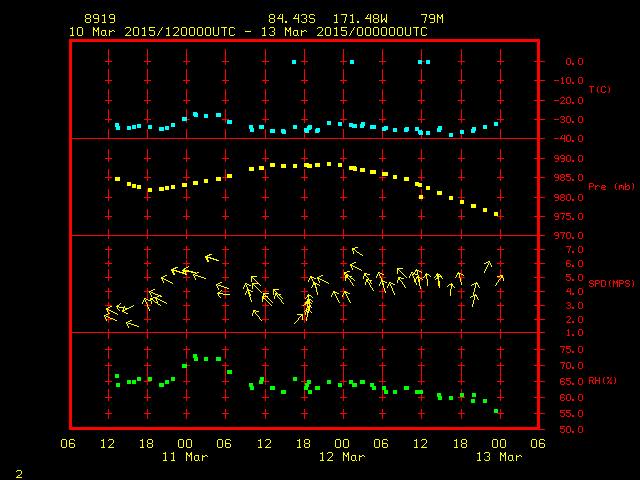Viewport: 640px width, 480px height.
Task: Click the "5.0" wind speed tick value
Action: point(574,278)
